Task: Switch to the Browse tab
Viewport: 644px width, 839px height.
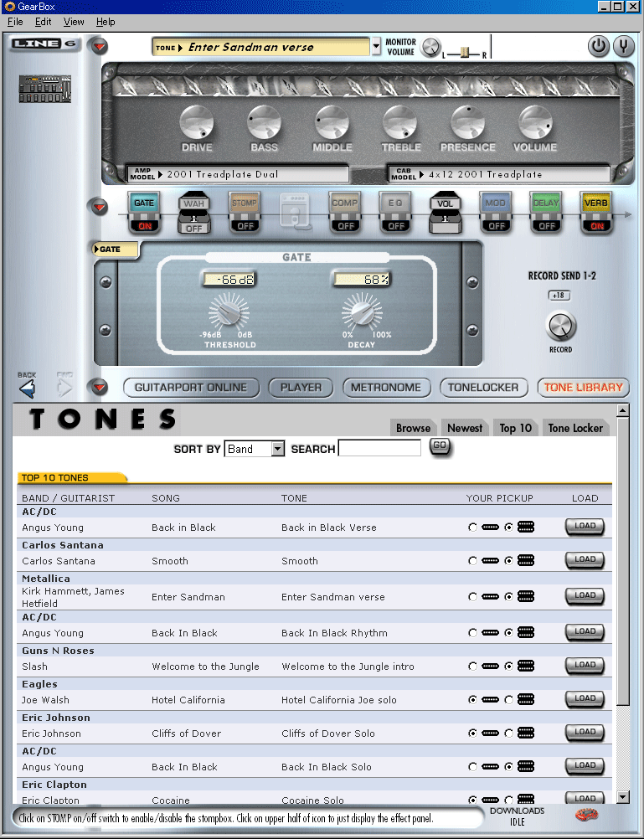Action: pyautogui.click(x=413, y=428)
